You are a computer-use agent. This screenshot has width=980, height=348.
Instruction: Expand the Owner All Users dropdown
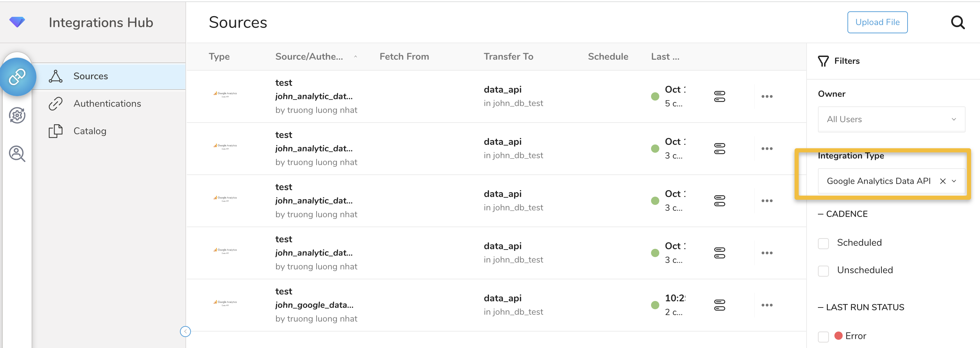[x=891, y=119]
